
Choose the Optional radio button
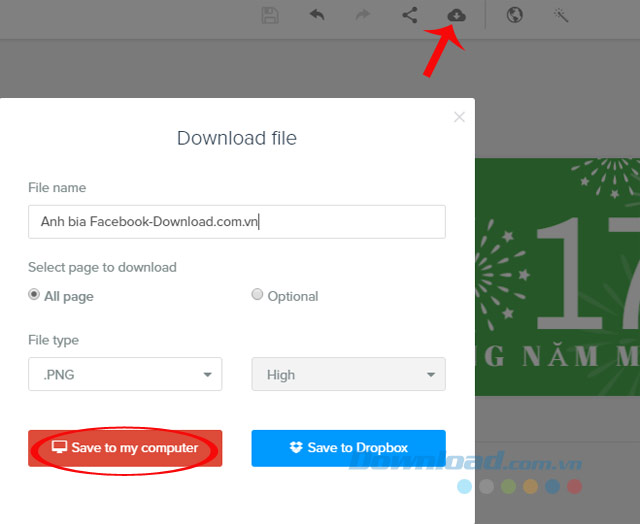[x=258, y=295]
